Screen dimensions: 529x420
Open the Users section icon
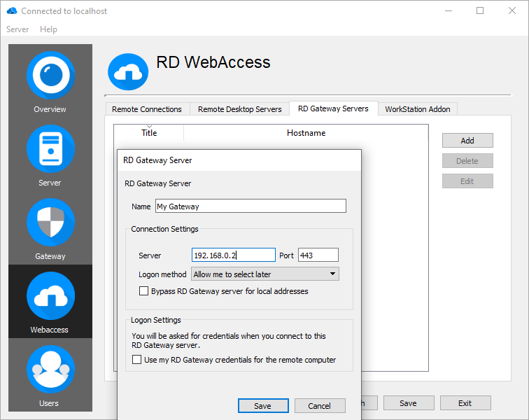pyautogui.click(x=50, y=370)
